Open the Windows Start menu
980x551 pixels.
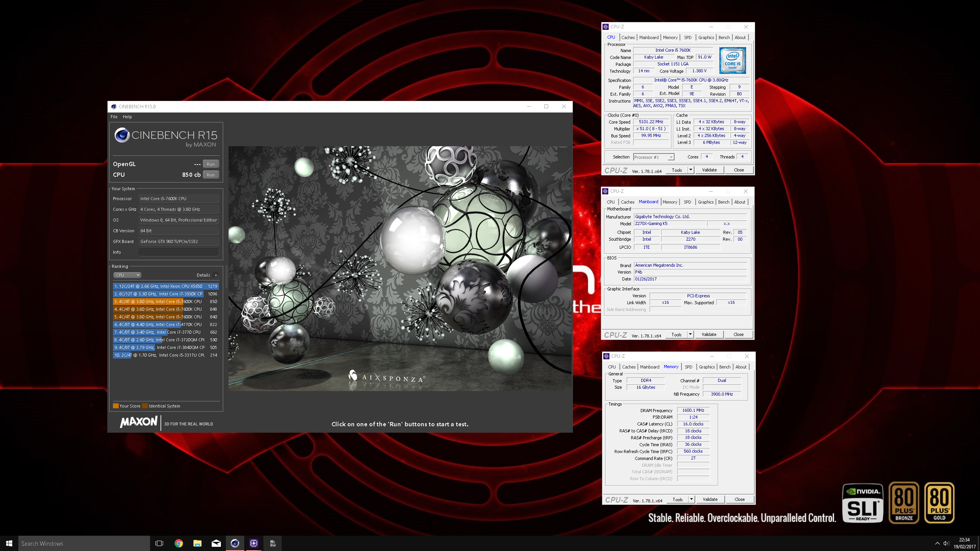9,543
